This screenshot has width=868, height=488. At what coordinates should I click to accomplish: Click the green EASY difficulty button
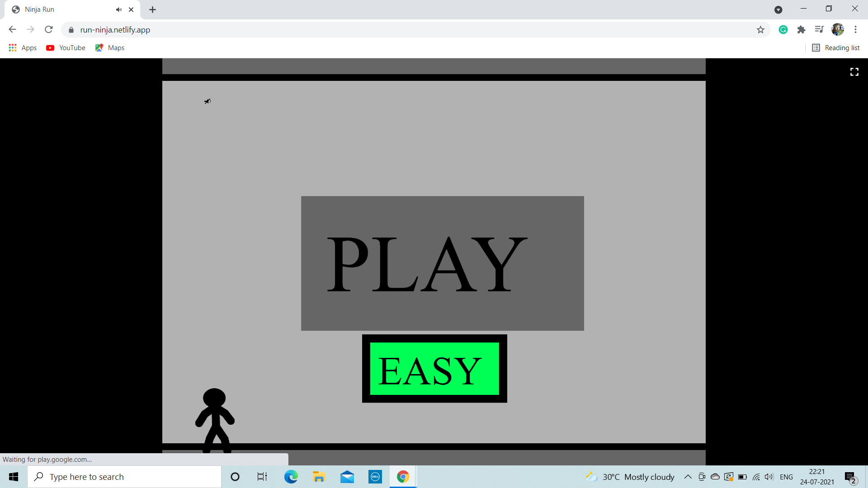coord(434,369)
